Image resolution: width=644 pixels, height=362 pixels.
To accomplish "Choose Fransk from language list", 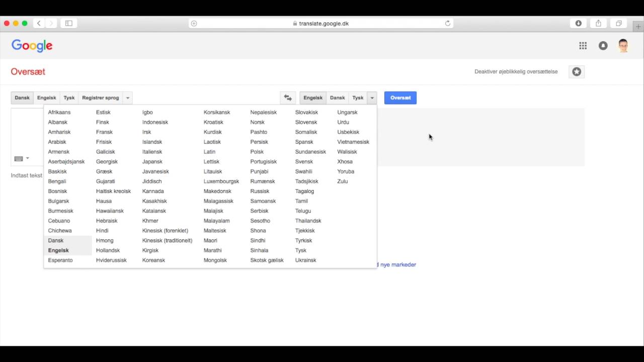I will [x=104, y=132].
